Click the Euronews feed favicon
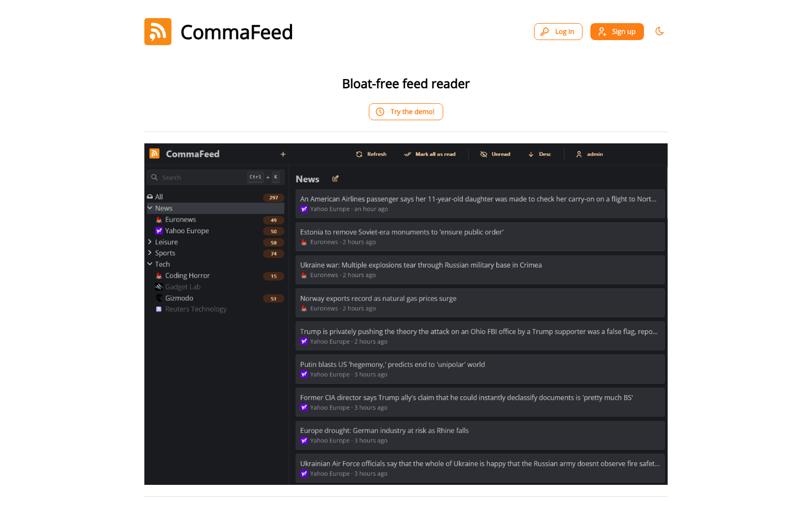 (x=158, y=219)
